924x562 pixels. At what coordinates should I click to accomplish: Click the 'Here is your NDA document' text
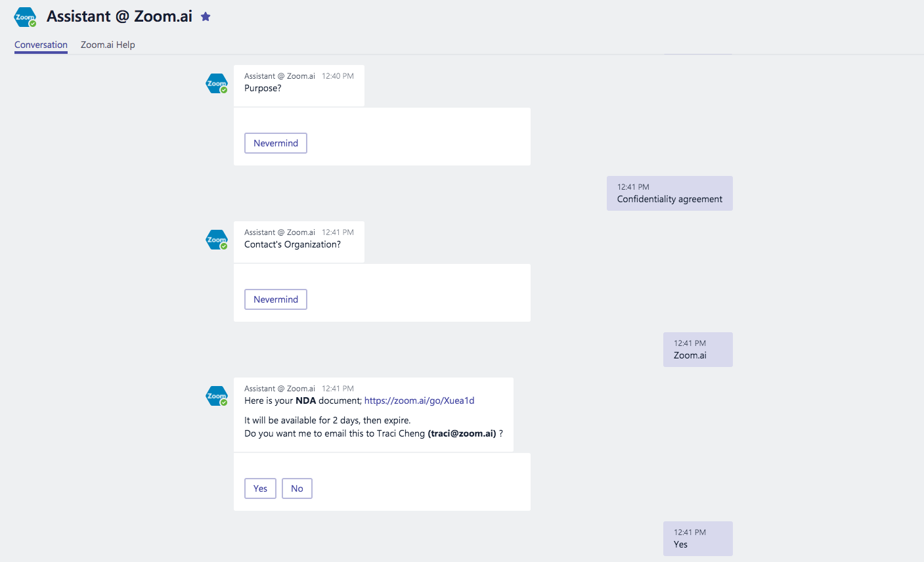click(x=303, y=400)
